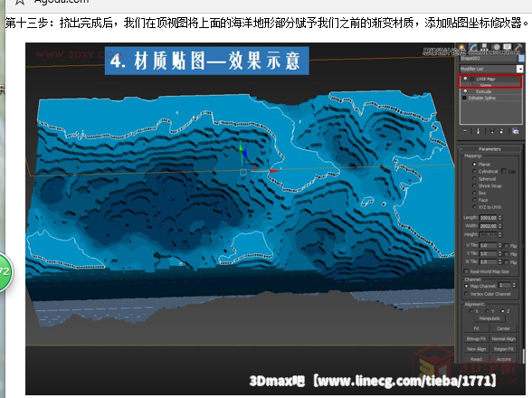This screenshot has width=532, height=398.
Task: Select XYZ to UVW mapping
Action: [474, 207]
